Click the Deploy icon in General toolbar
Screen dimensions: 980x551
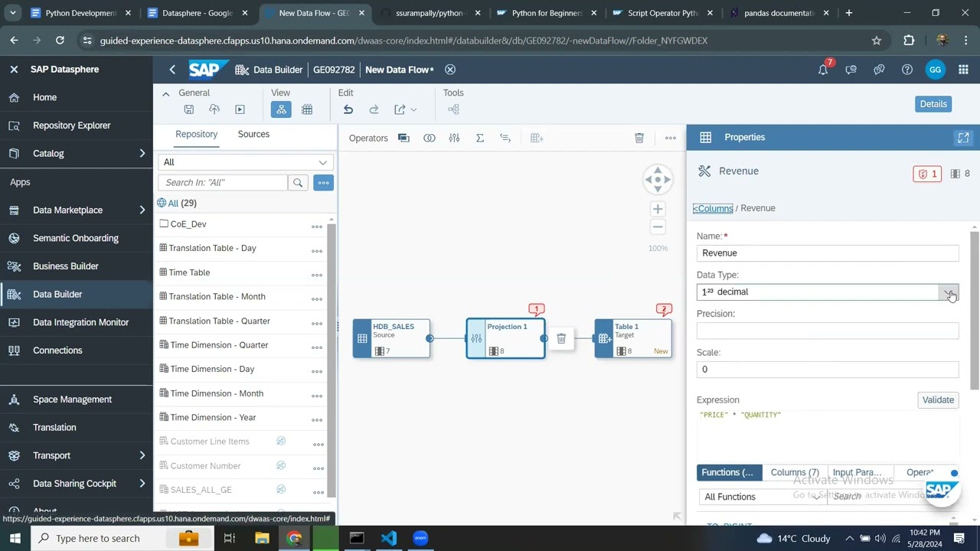click(214, 109)
